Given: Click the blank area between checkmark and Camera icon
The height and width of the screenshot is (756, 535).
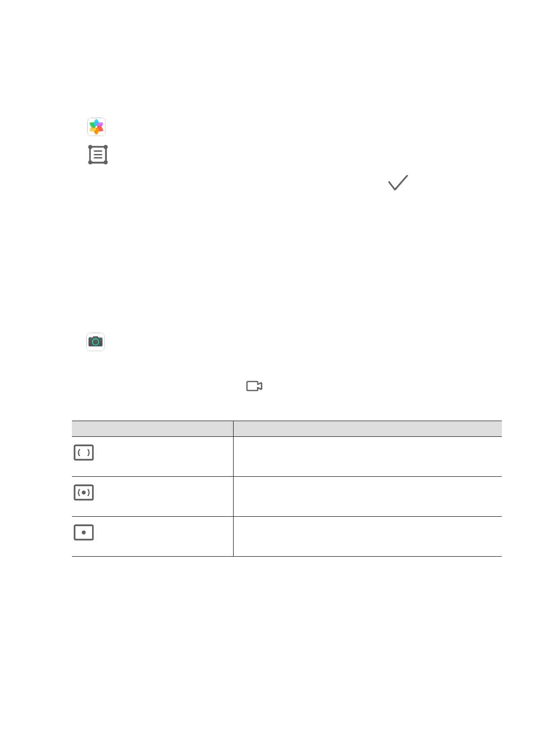Looking at the screenshot, I should coord(270,260).
